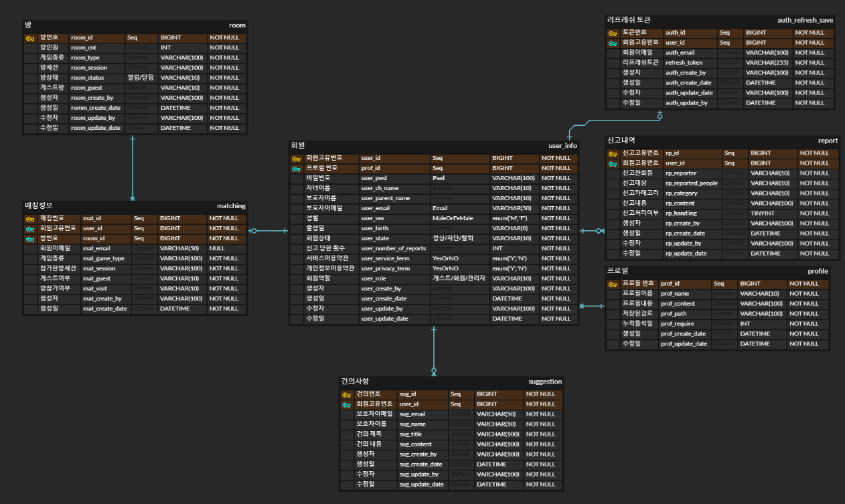Select the VARCHAR(255) data type cell
845x504 pixels.
tap(768, 62)
